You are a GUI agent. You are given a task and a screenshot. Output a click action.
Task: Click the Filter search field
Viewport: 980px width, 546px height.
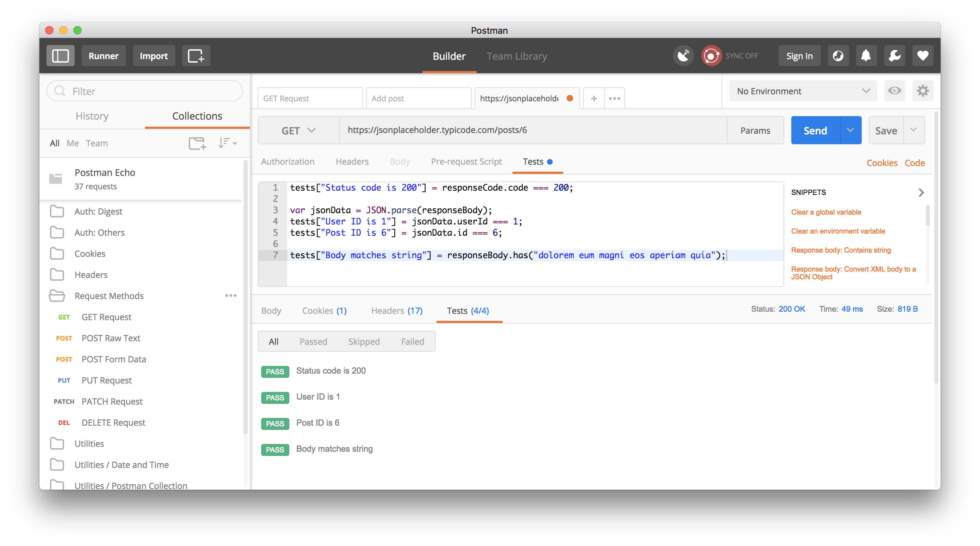click(145, 91)
